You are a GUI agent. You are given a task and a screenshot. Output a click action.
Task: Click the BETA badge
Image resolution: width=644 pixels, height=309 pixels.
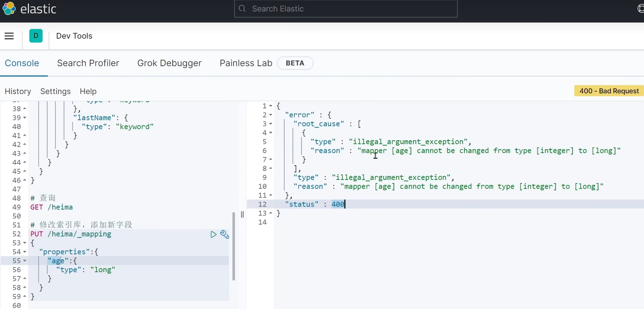pos(295,63)
